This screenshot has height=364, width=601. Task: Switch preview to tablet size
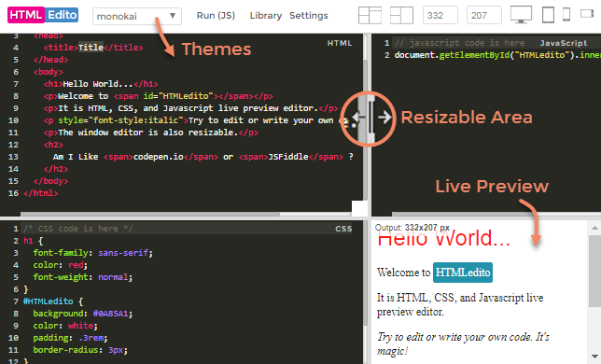548,15
